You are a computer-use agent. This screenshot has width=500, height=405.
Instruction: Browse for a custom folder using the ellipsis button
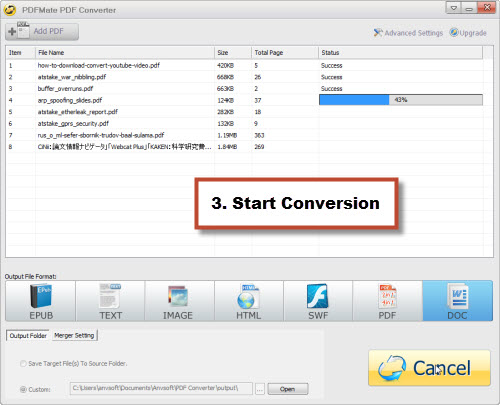[260, 389]
